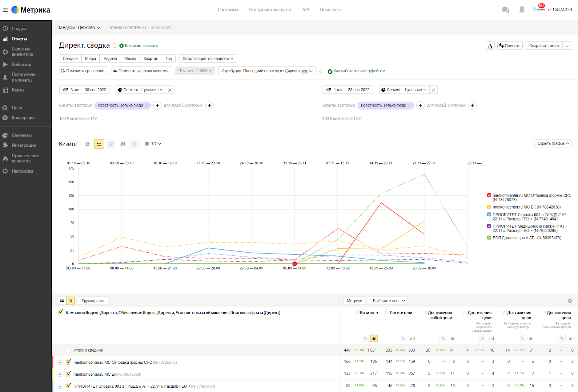Toggle the Итого и средние checkbox

[x=68, y=350]
